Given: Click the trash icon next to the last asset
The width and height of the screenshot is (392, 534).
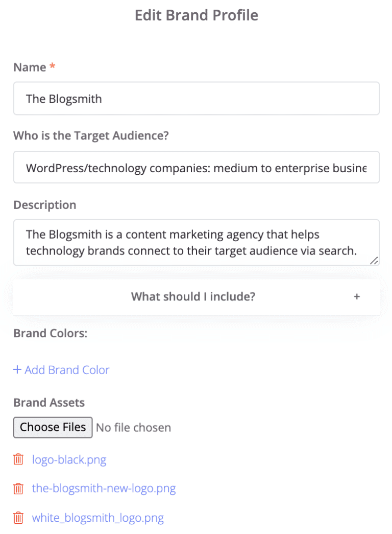Looking at the screenshot, I should point(18,518).
